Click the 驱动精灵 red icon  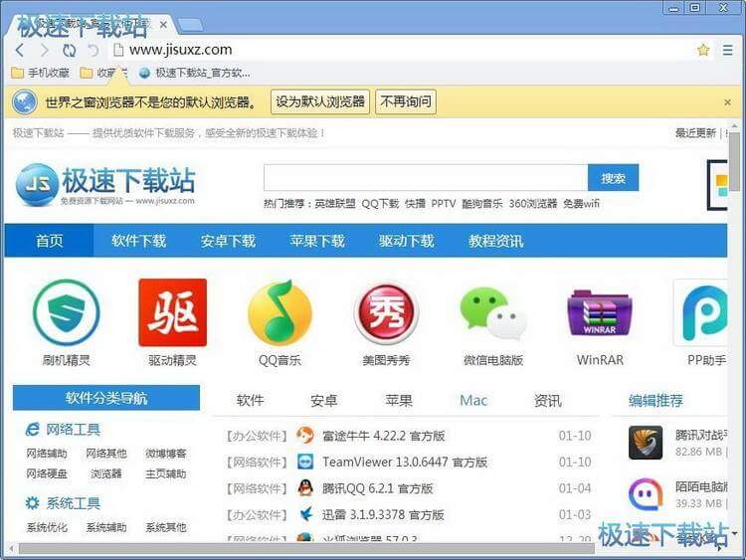pyautogui.click(x=173, y=312)
